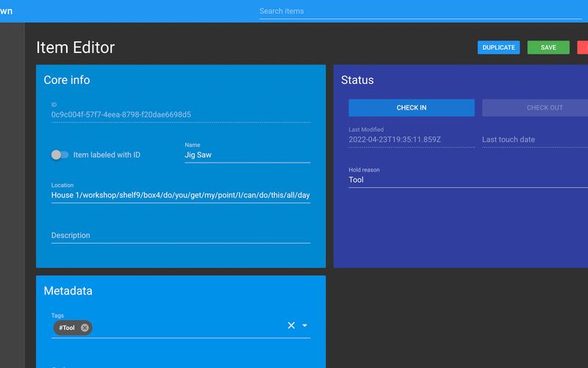Screen dimensions: 588x368
Task: Expand the Tags dropdown arrow
Action: pos(304,325)
